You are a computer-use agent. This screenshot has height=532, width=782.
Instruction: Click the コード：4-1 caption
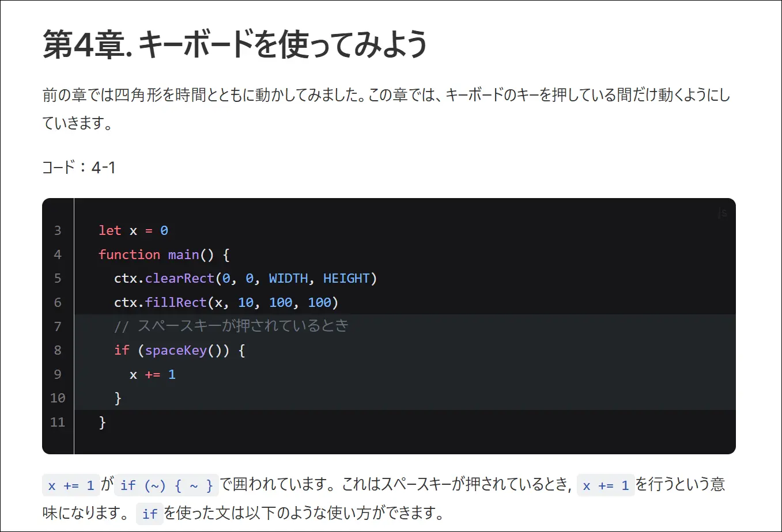tap(79, 168)
